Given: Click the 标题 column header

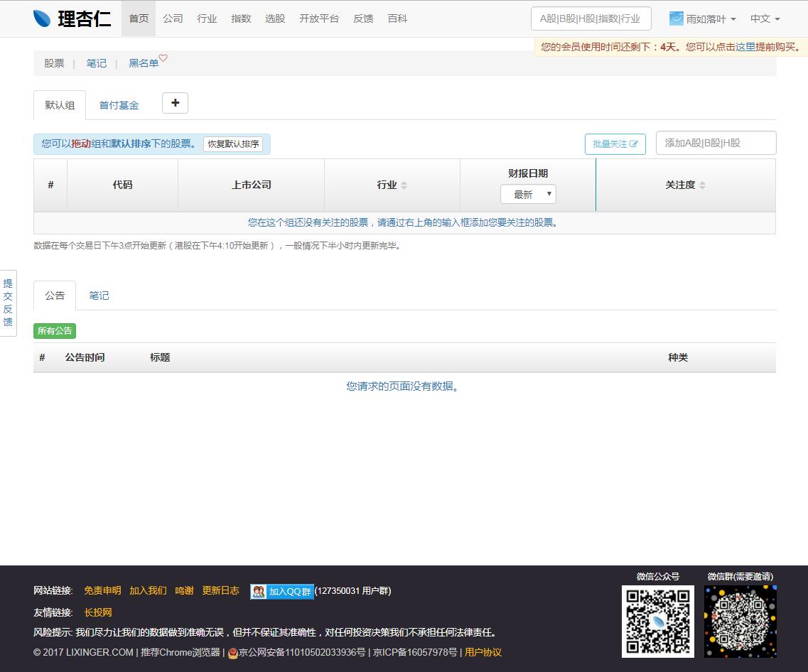Looking at the screenshot, I should 160,357.
